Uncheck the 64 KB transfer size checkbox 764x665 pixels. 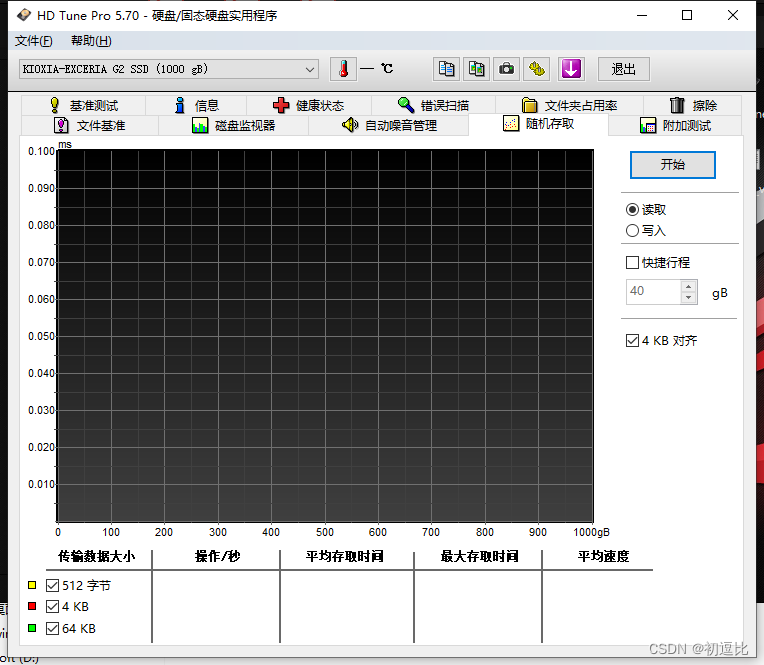pyautogui.click(x=53, y=628)
